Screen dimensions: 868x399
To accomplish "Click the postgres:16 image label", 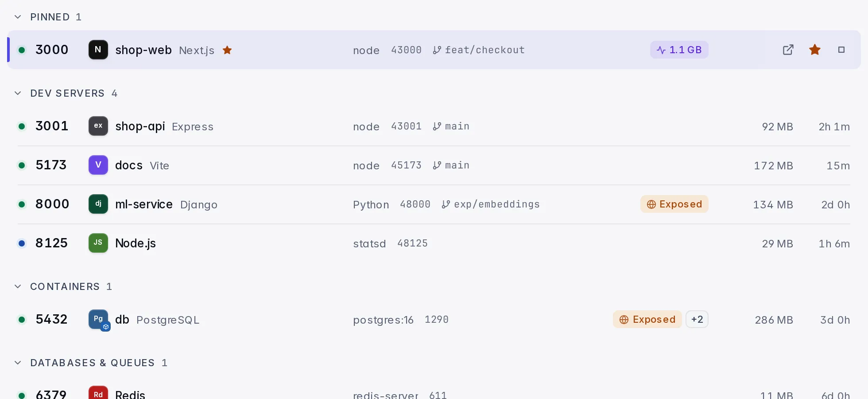I will point(383,320).
